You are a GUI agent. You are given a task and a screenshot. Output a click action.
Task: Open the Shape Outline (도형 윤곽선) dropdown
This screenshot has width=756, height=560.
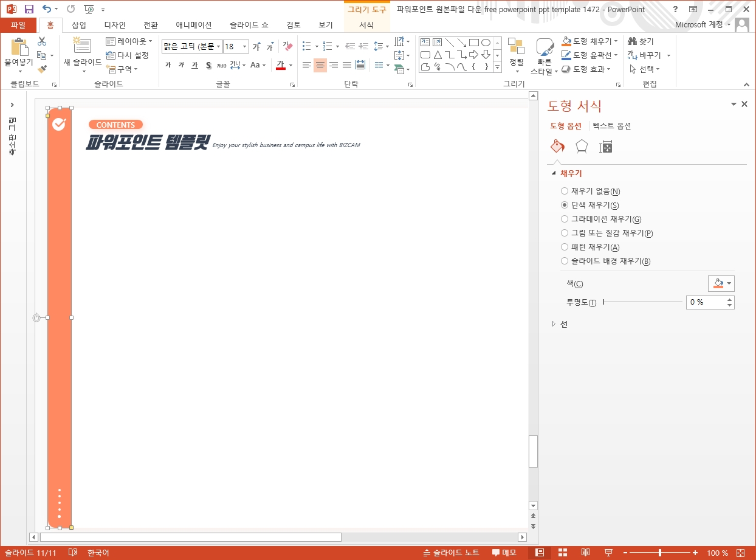(x=590, y=55)
